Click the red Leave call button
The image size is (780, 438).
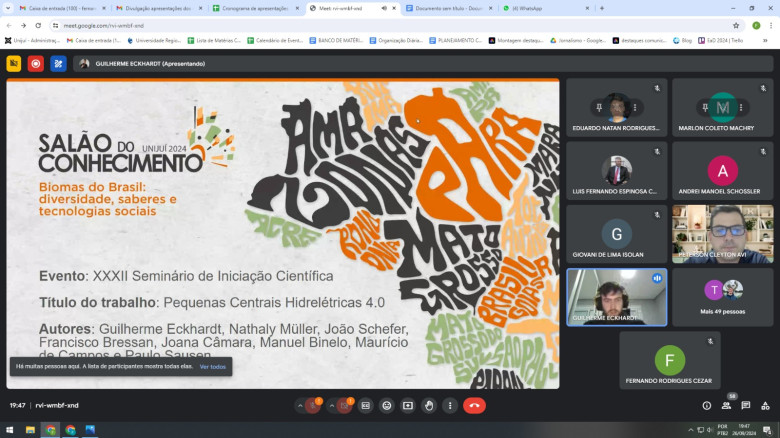474,405
